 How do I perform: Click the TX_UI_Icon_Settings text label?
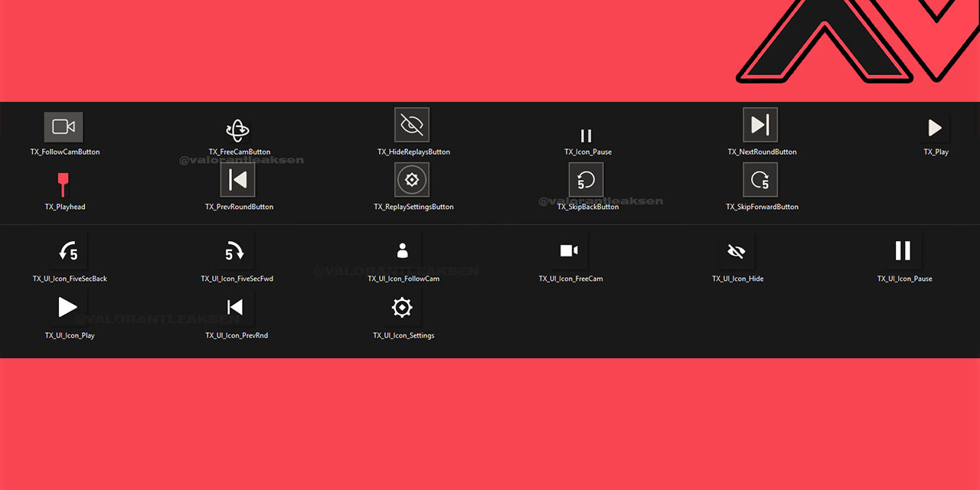403,336
